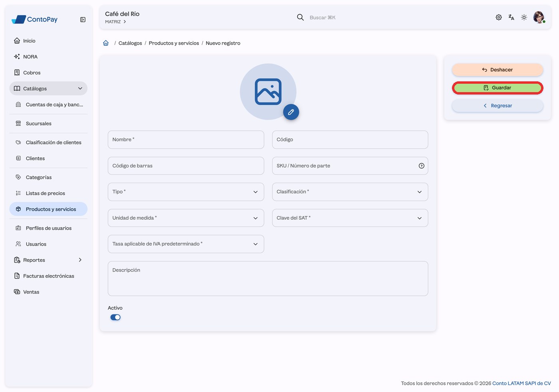Open Categorías catalog

[48, 177]
